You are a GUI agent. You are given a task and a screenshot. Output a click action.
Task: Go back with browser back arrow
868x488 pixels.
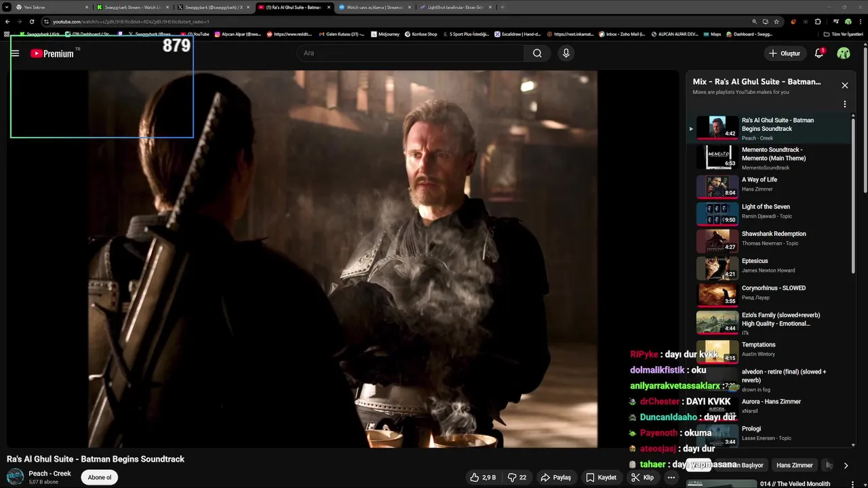tap(7, 22)
